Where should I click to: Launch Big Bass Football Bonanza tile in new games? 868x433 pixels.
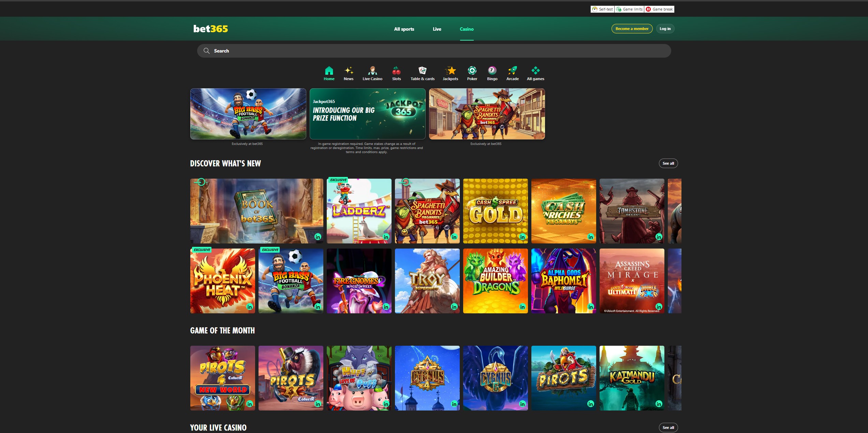click(x=291, y=281)
